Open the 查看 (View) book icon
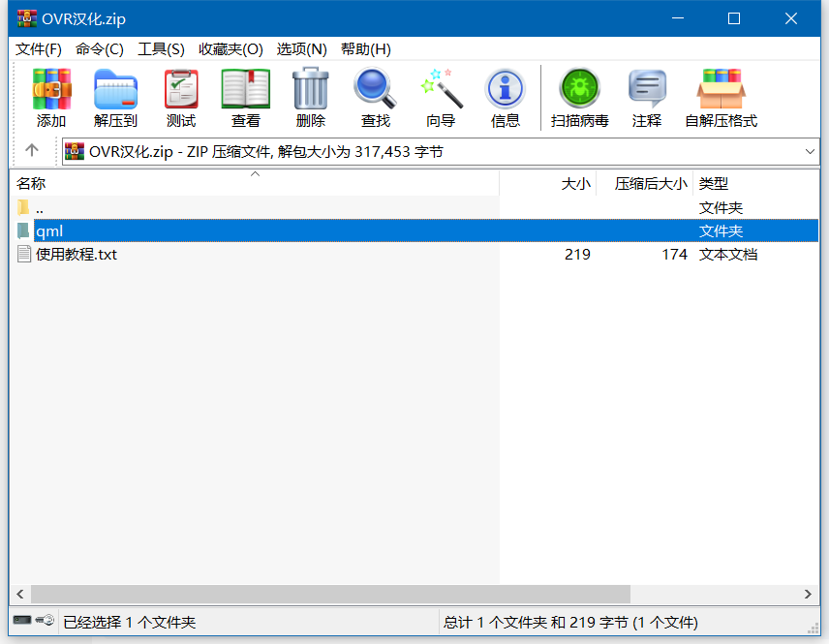Screen dimensions: 829x644 (245, 98)
